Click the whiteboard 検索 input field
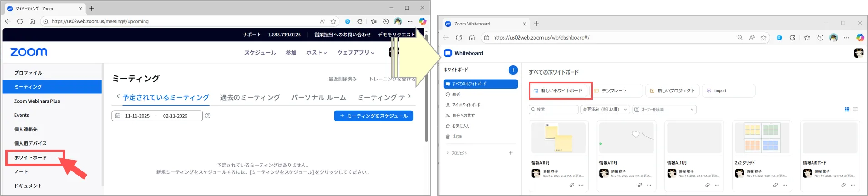The image size is (868, 196). coord(553,110)
